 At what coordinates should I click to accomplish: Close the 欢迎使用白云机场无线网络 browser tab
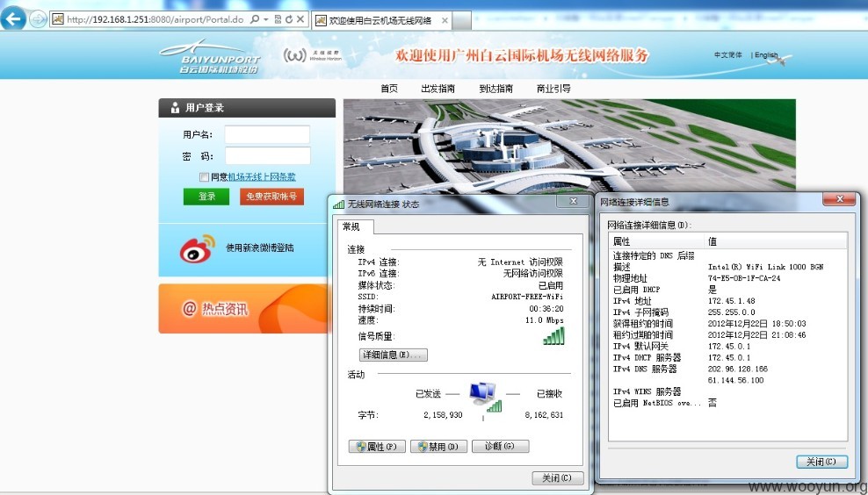pos(445,20)
